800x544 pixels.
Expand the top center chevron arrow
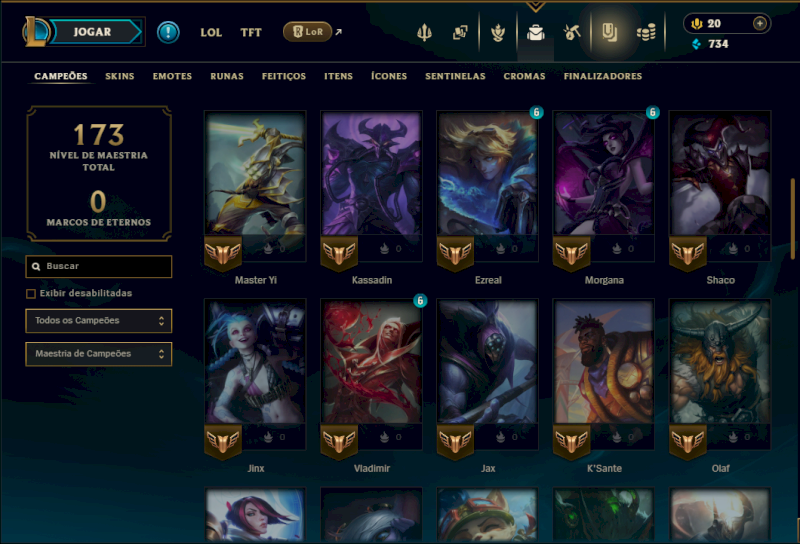point(535,7)
